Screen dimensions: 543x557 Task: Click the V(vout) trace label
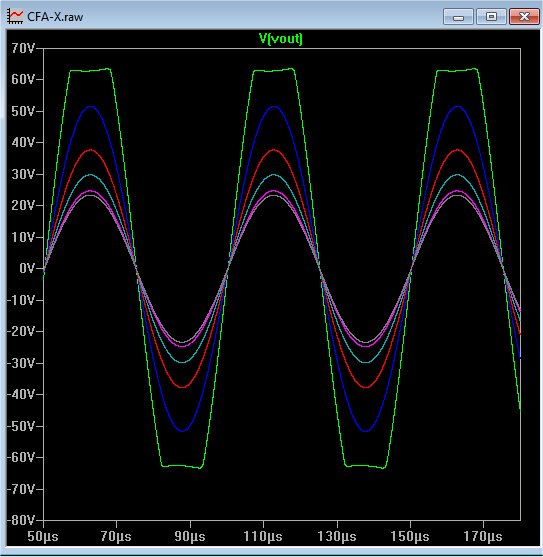click(x=281, y=38)
